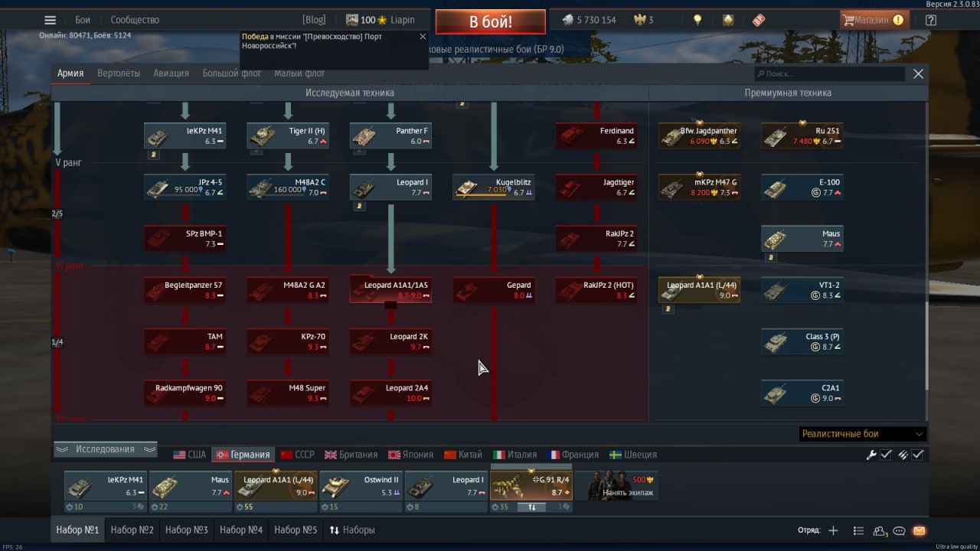Select the Kugelblitz vehicle card
Image resolution: width=980 pixels, height=551 pixels.
(494, 187)
